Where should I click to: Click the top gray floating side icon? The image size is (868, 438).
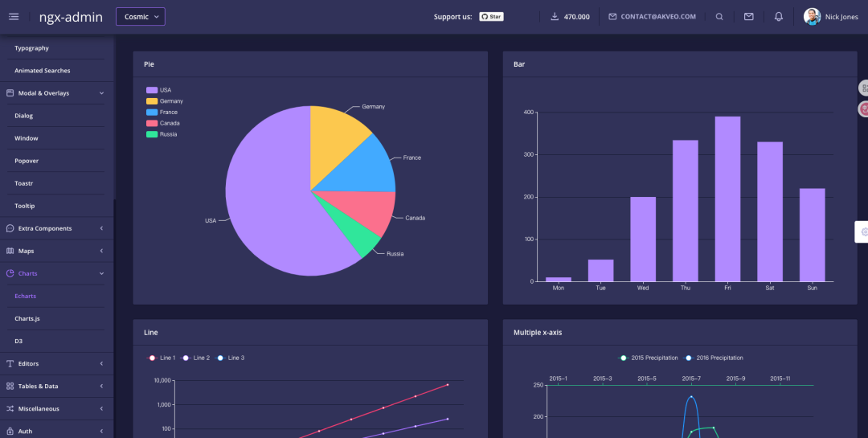click(x=863, y=88)
